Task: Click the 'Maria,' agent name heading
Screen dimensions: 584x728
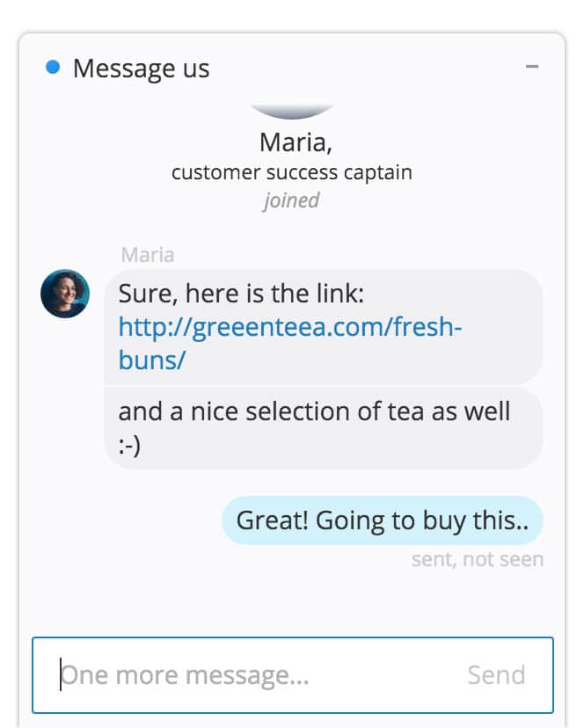Action: pos(296,142)
